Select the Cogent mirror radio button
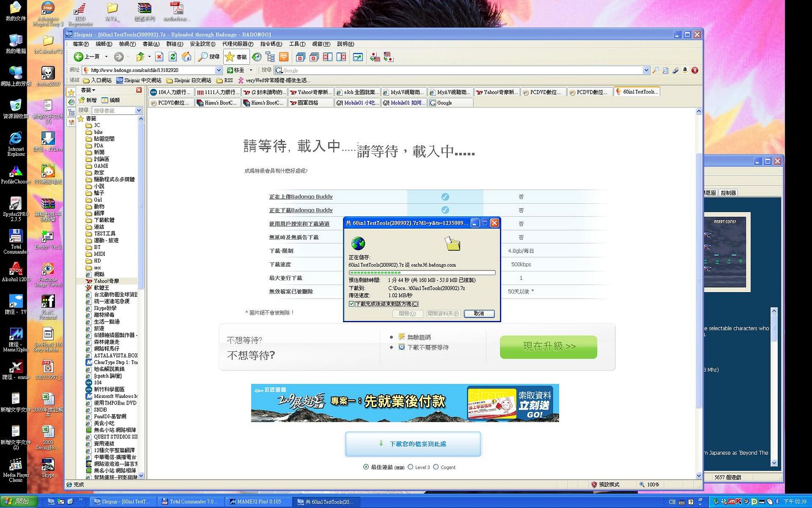This screenshot has width=812, height=508. (436, 467)
